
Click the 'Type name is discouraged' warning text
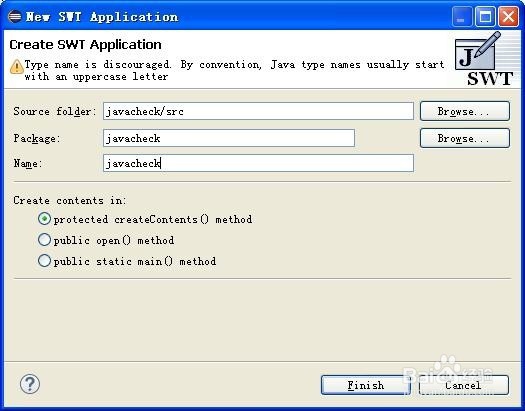point(234,70)
